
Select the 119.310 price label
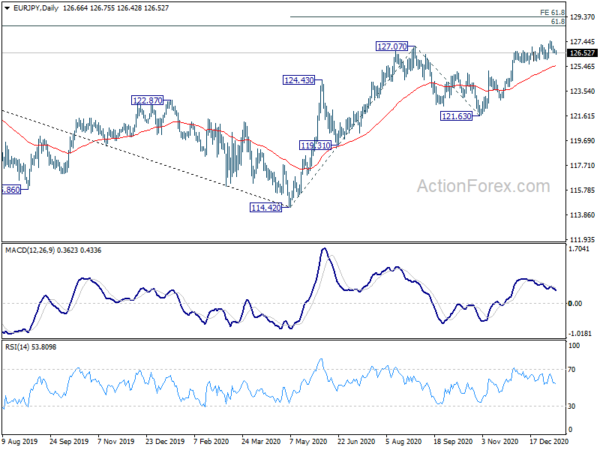(x=315, y=145)
